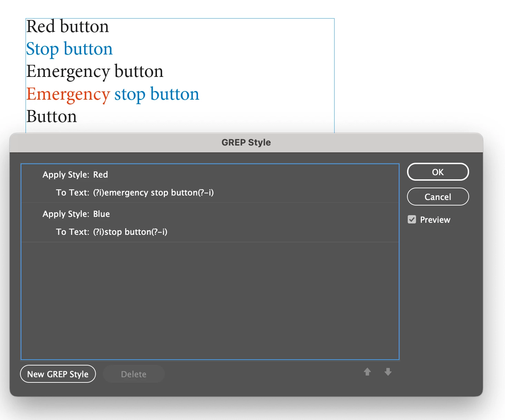
Task: Edit To Text (?i)stop button(?-i) expression
Action: 130,232
